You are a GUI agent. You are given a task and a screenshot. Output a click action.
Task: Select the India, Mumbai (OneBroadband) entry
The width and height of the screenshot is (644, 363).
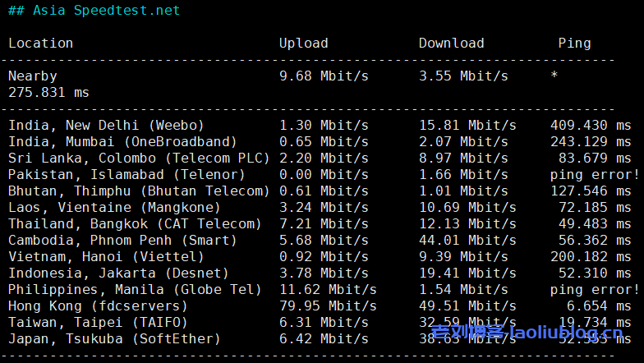(122, 142)
